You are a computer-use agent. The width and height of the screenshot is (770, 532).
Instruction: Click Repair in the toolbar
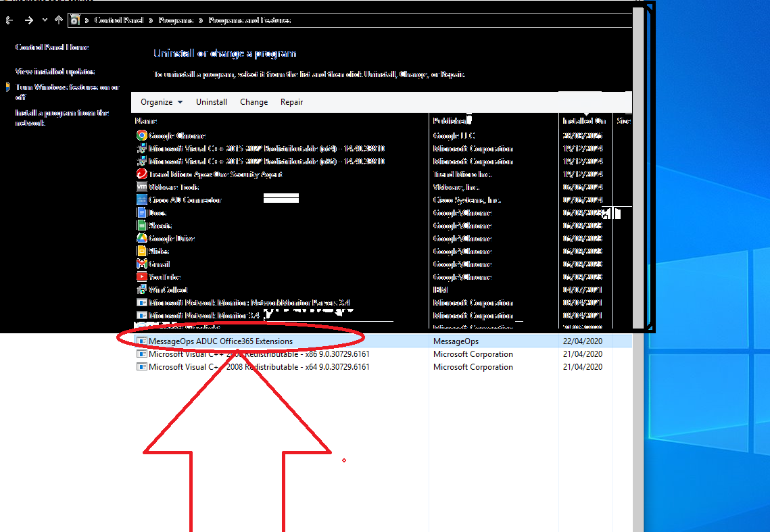[291, 102]
